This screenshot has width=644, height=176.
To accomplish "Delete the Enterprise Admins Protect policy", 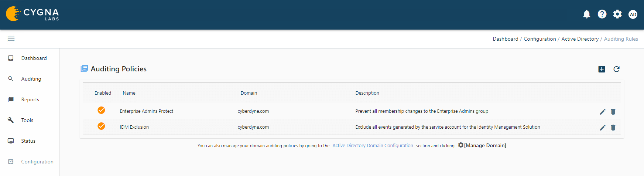I will click(x=613, y=112).
